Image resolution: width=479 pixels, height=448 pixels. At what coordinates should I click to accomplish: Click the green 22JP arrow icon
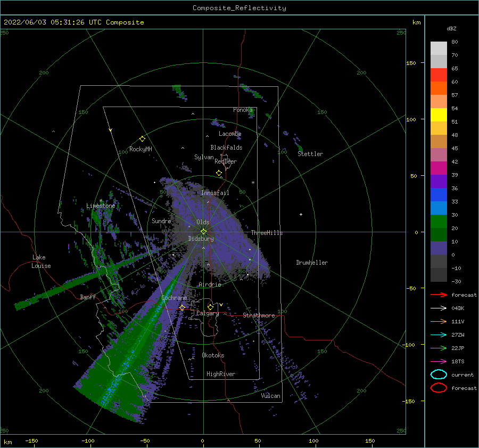click(439, 348)
